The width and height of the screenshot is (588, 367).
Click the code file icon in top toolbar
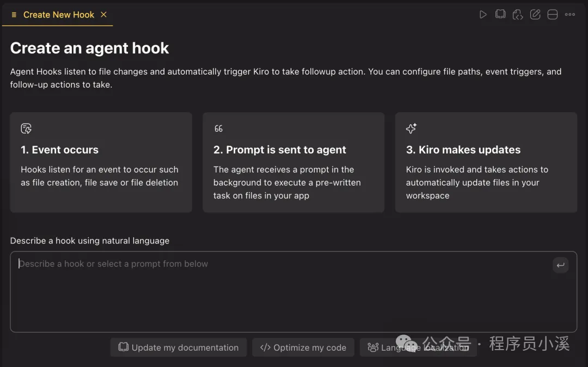click(x=518, y=15)
